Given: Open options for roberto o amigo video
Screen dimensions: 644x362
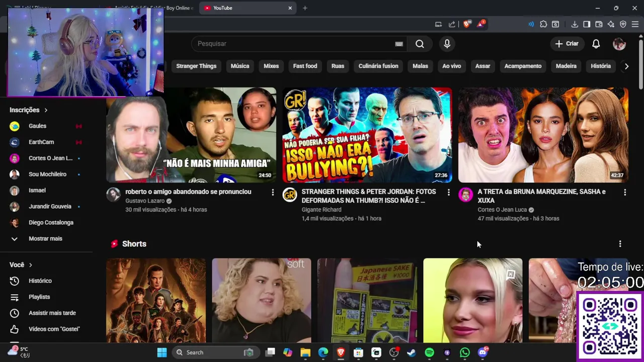Looking at the screenshot, I should click(273, 193).
